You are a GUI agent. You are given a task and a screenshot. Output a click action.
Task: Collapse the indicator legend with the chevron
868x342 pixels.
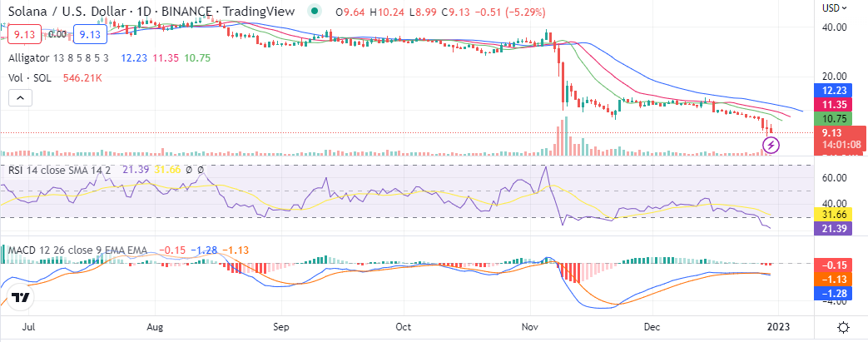pos(20,98)
